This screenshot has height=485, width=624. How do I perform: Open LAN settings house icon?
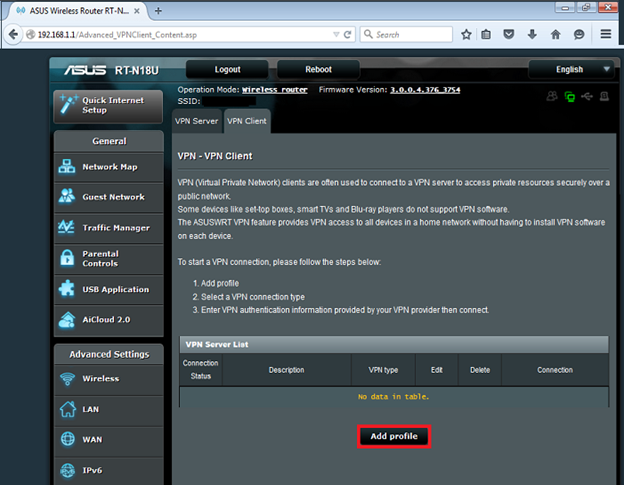click(x=68, y=409)
